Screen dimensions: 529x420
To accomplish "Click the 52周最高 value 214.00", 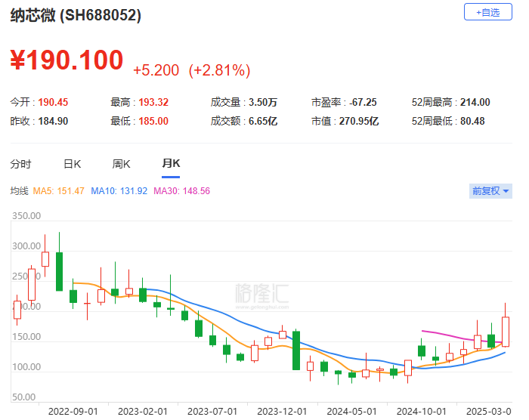I will coord(475,102).
